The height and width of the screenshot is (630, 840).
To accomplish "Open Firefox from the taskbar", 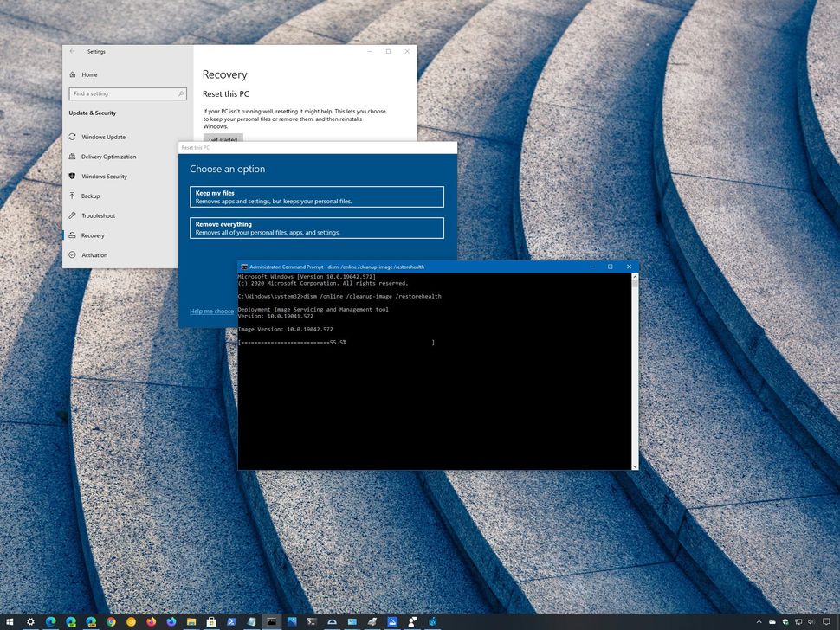I will (149, 621).
